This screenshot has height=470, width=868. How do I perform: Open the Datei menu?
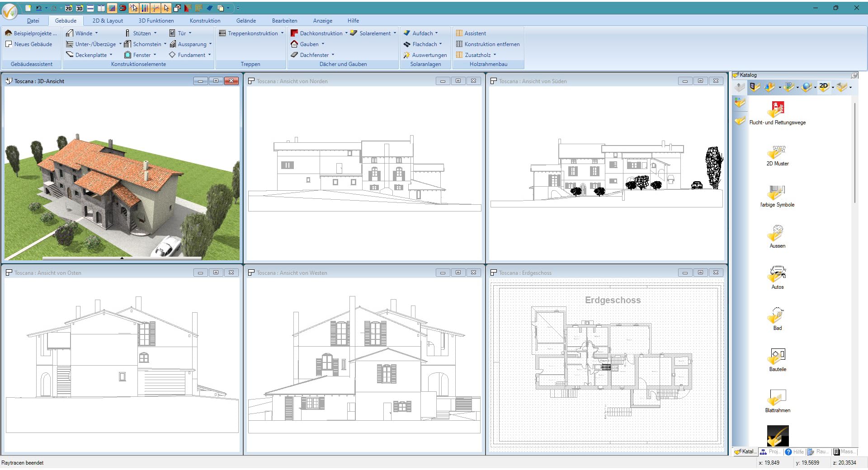(x=33, y=21)
